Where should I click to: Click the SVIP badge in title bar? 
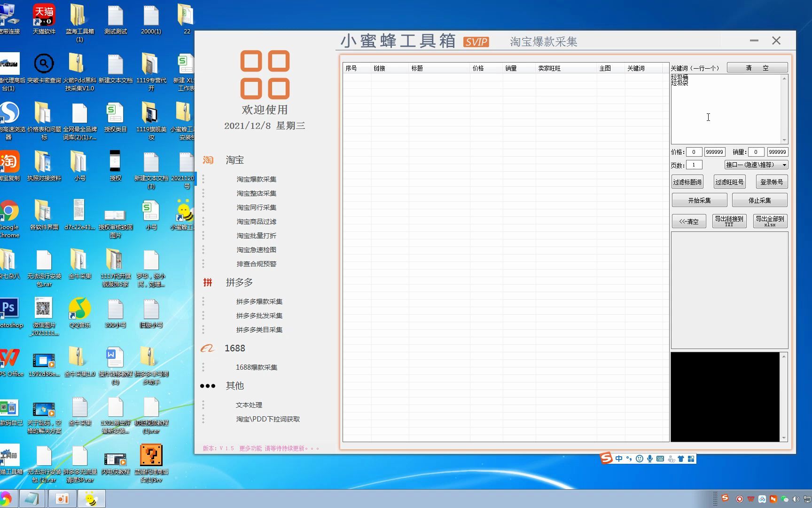[476, 42]
